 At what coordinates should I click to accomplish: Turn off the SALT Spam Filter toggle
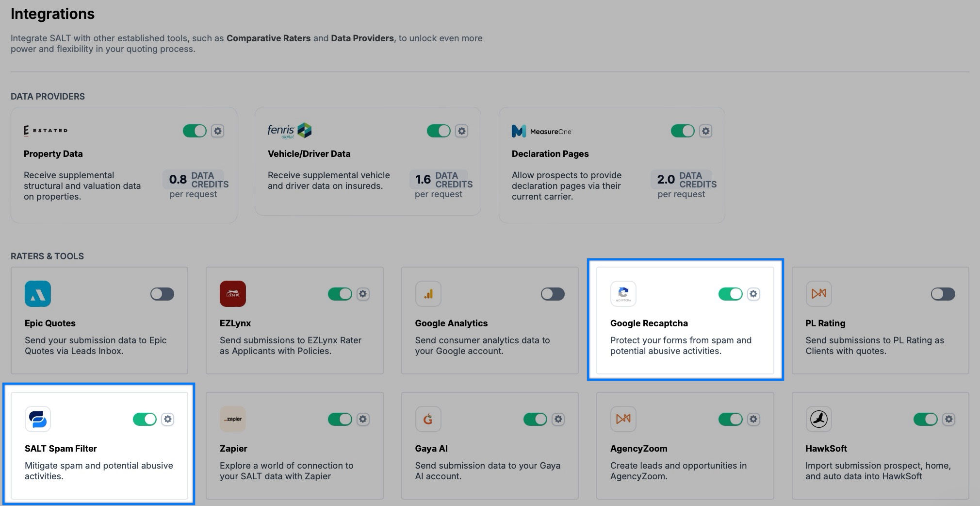[x=145, y=419]
